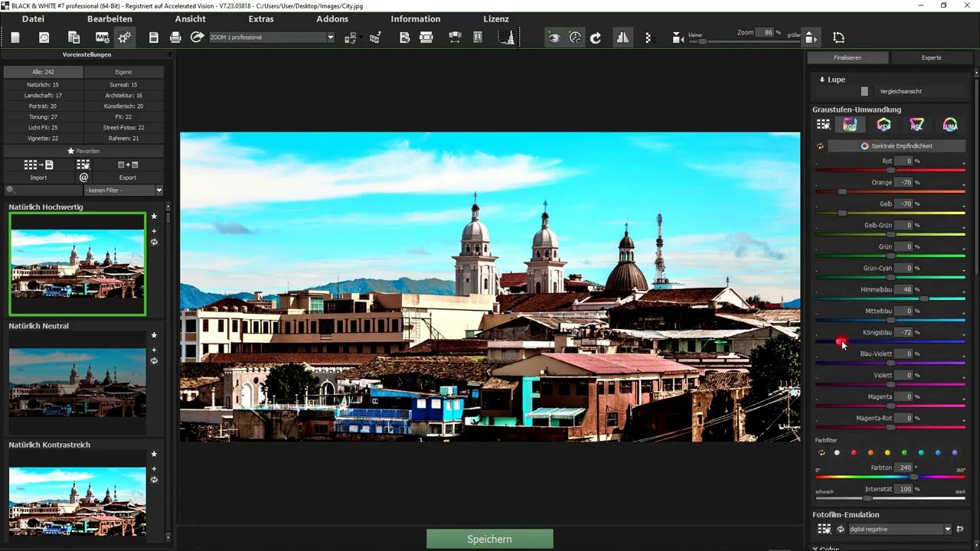Reset spectral sensitivity with the circular arrows icon

821,145
